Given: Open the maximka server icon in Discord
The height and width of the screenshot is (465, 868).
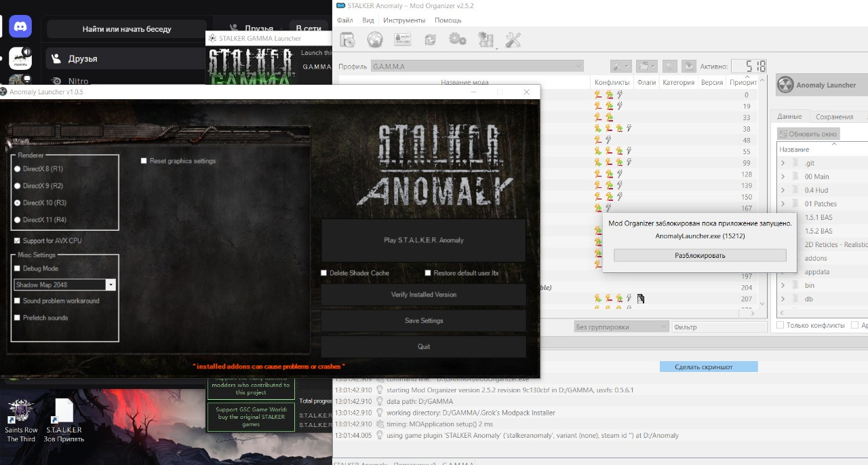Looking at the screenshot, I should click(x=20, y=58).
